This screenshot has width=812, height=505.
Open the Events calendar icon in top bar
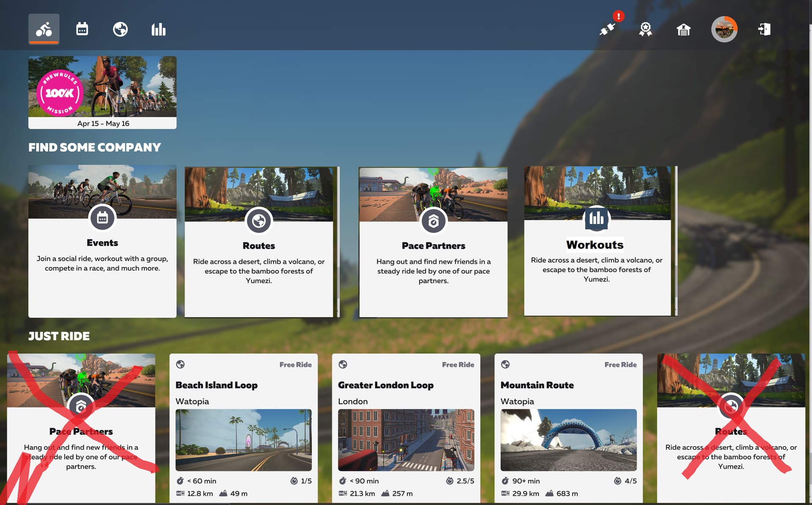point(82,29)
